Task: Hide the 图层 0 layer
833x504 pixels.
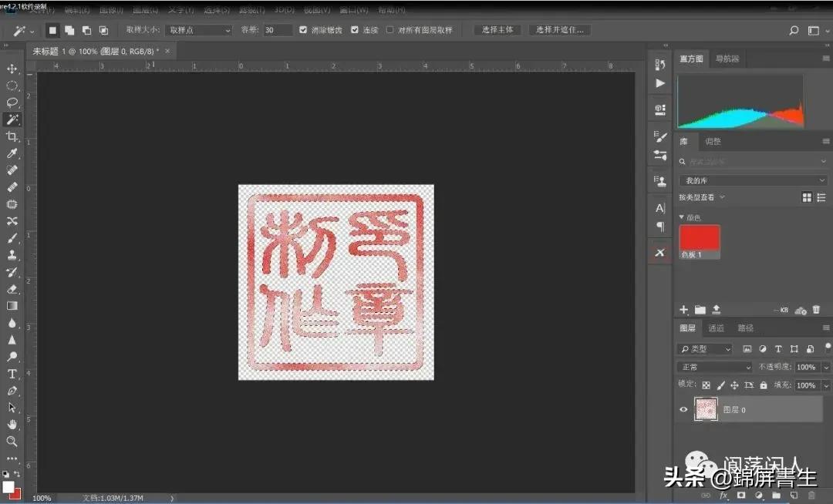Action: pos(683,409)
